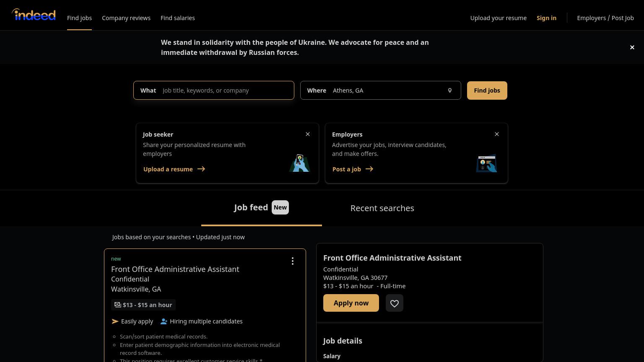Click the arrow next to Post a job
The height and width of the screenshot is (362, 644).
[369, 169]
